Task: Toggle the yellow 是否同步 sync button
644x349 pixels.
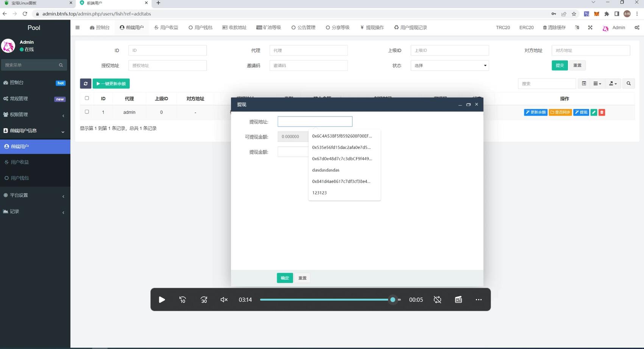Action: click(560, 112)
